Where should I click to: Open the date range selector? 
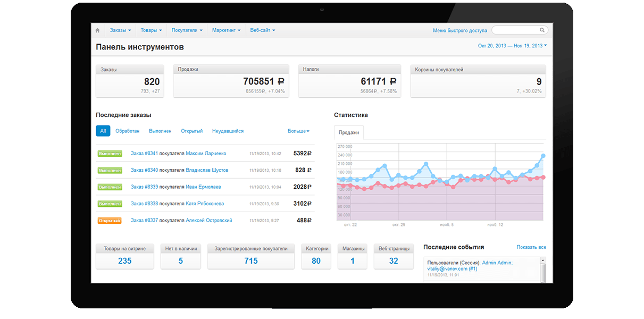[513, 46]
